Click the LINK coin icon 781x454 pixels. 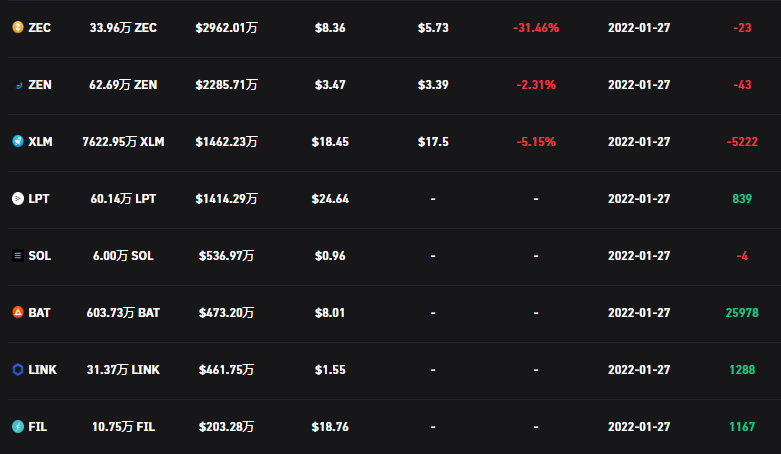pyautogui.click(x=17, y=370)
